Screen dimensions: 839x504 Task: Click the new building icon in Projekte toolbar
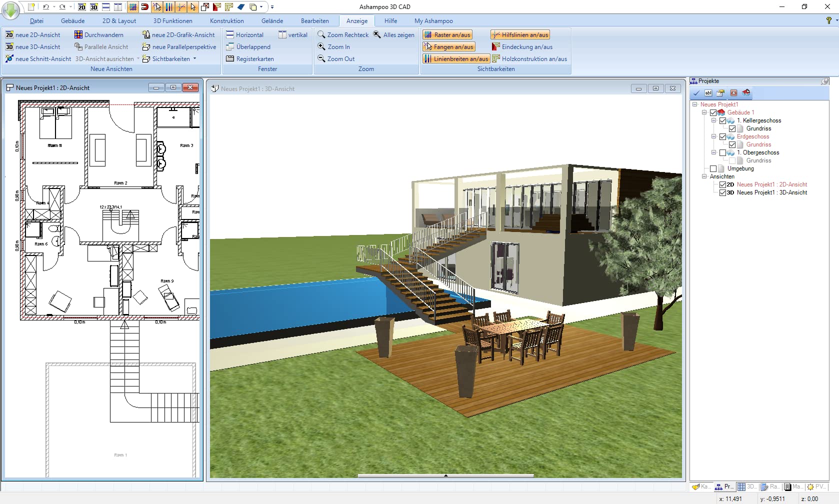tap(746, 93)
